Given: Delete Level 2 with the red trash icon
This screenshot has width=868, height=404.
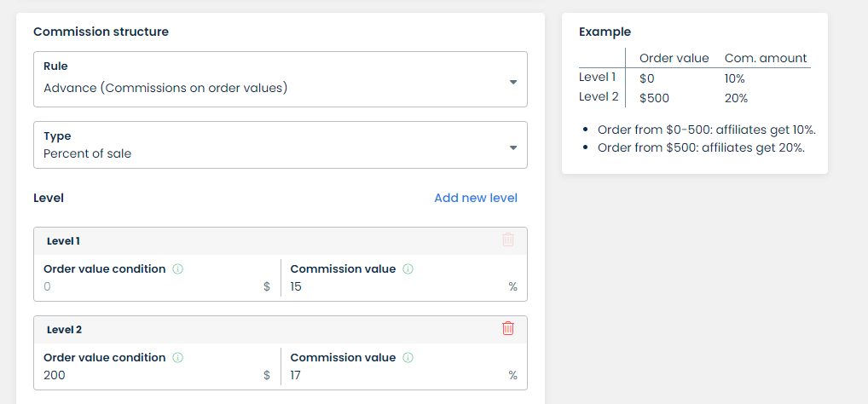Looking at the screenshot, I should click(x=508, y=328).
